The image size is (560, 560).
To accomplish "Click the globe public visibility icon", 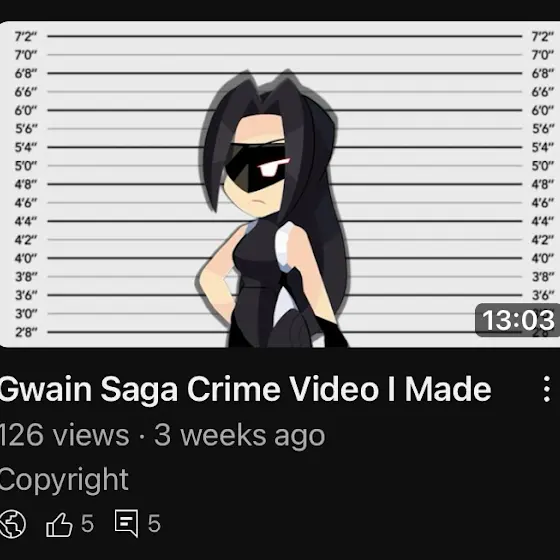I will tap(12, 524).
